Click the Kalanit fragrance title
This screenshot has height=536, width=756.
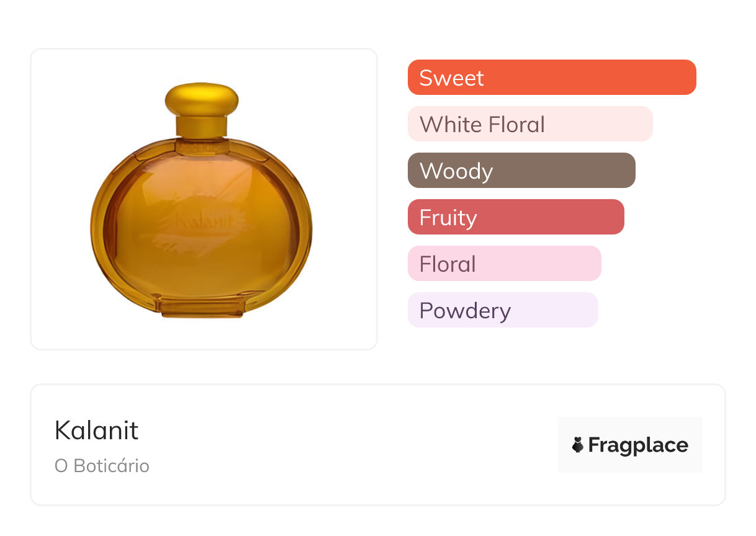click(x=97, y=430)
